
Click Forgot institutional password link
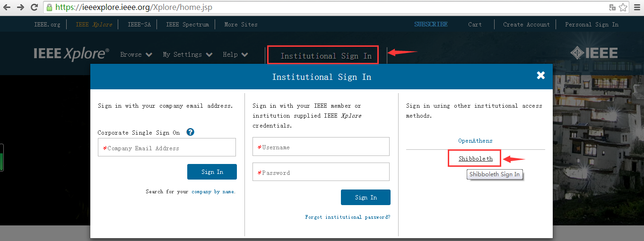click(x=348, y=217)
